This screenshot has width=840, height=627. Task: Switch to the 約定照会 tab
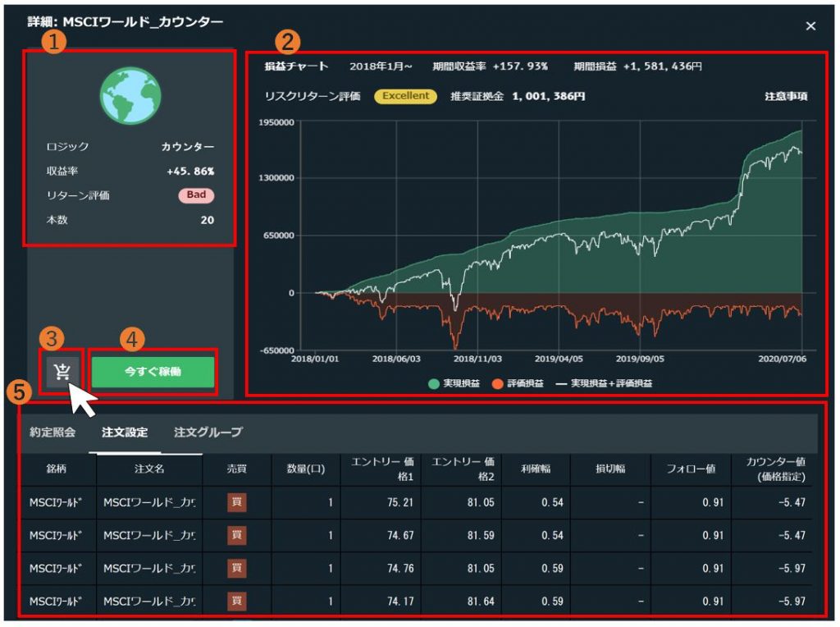(52, 432)
